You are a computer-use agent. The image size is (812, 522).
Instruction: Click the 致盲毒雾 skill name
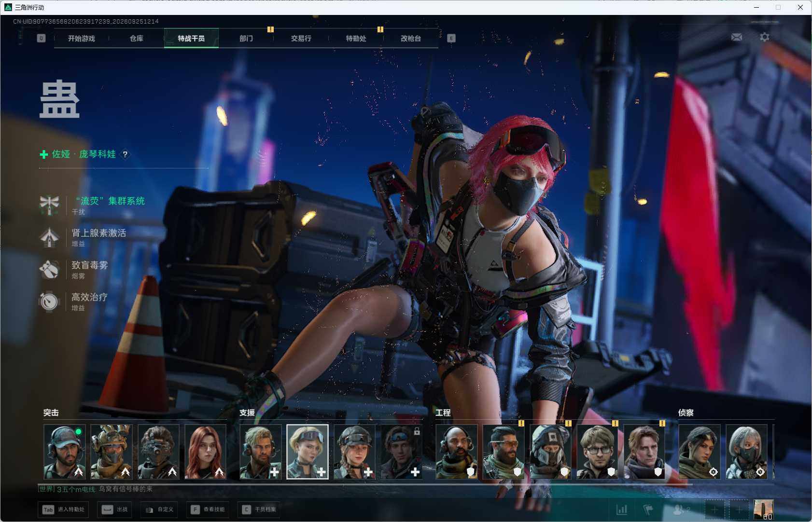pyautogui.click(x=90, y=265)
